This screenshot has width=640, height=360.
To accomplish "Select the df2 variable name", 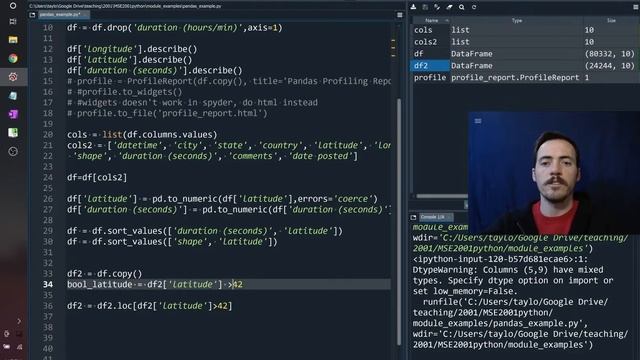I will point(421,65).
